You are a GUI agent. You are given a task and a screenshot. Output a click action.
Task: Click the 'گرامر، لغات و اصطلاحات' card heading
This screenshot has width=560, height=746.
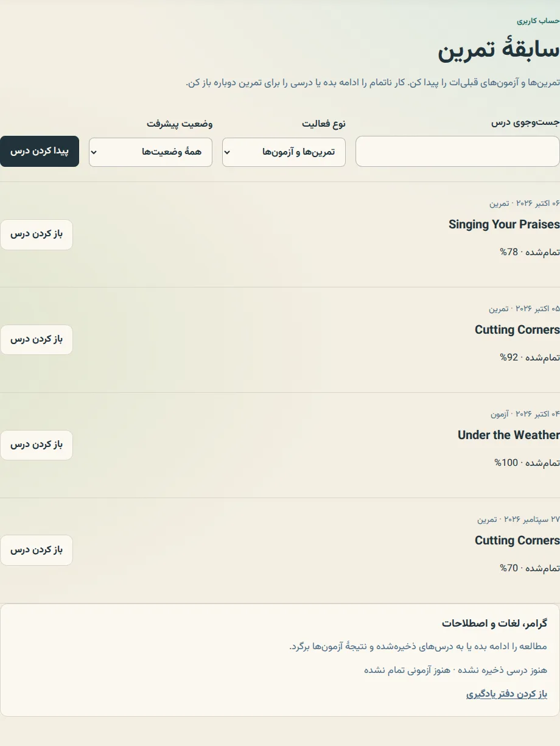(x=495, y=624)
